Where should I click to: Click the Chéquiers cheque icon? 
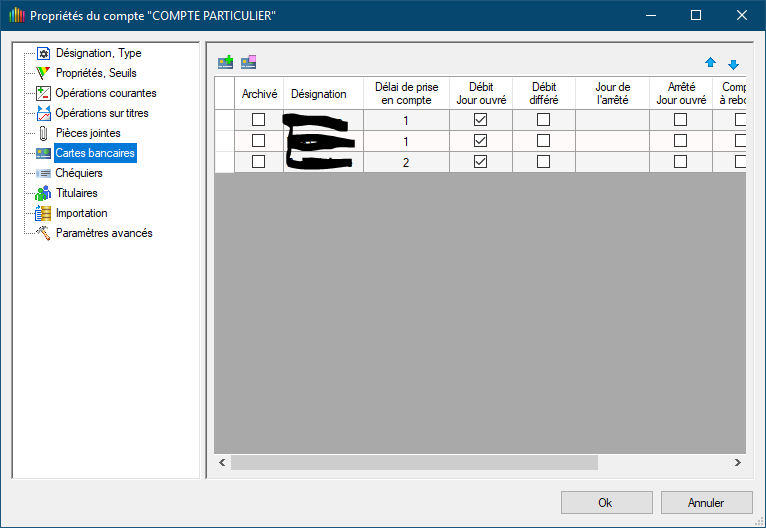coord(43,173)
